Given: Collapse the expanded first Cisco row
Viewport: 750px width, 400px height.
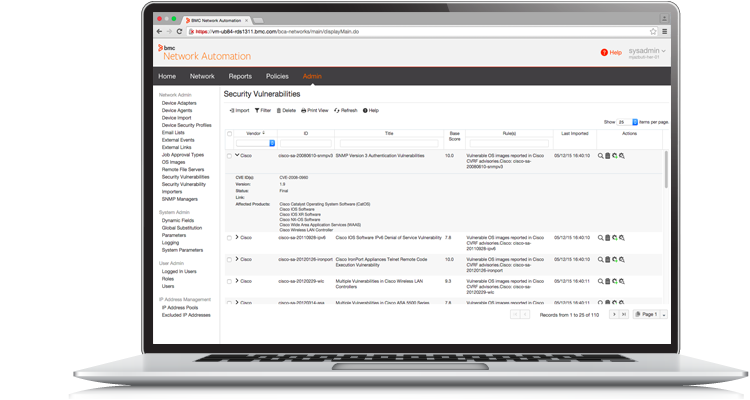Looking at the screenshot, I should coord(237,156).
